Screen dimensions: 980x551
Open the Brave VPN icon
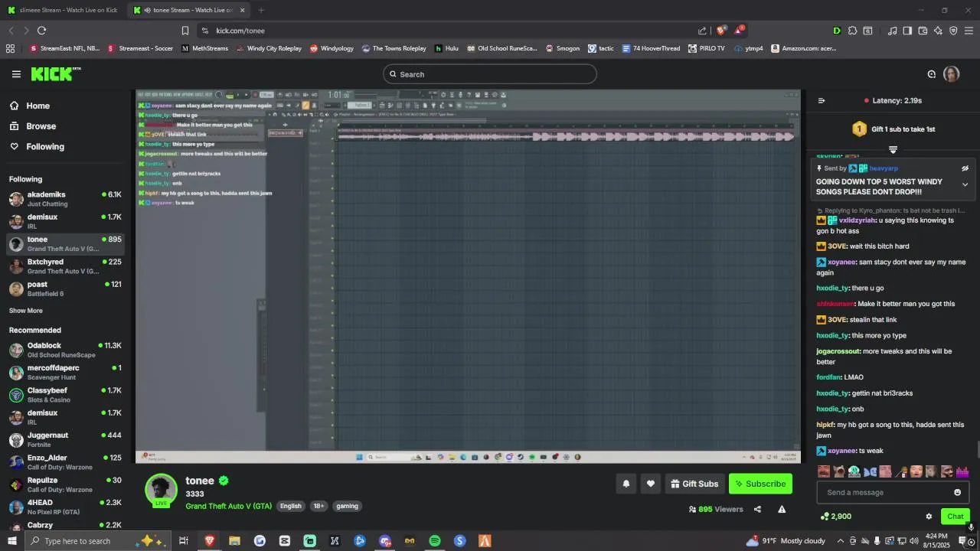[953, 31]
